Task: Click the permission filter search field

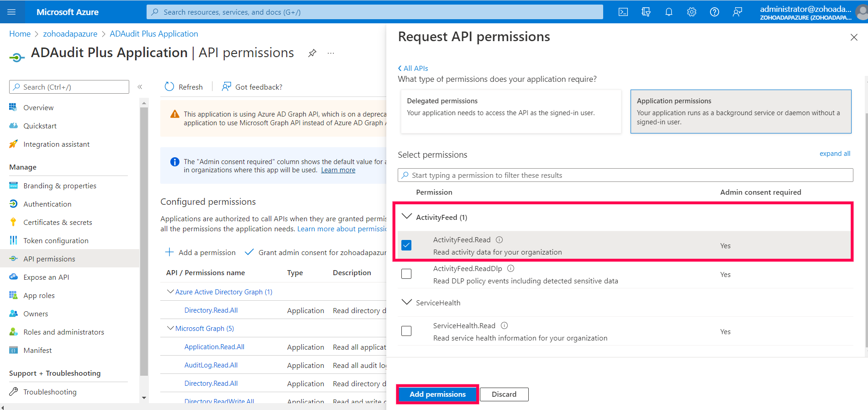Action: coord(626,175)
